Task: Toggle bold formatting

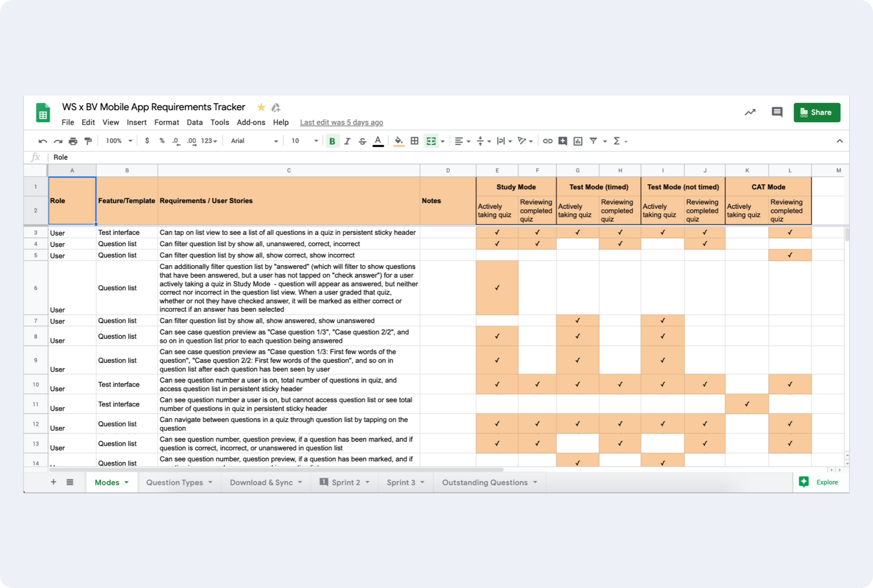Action: 332,141
